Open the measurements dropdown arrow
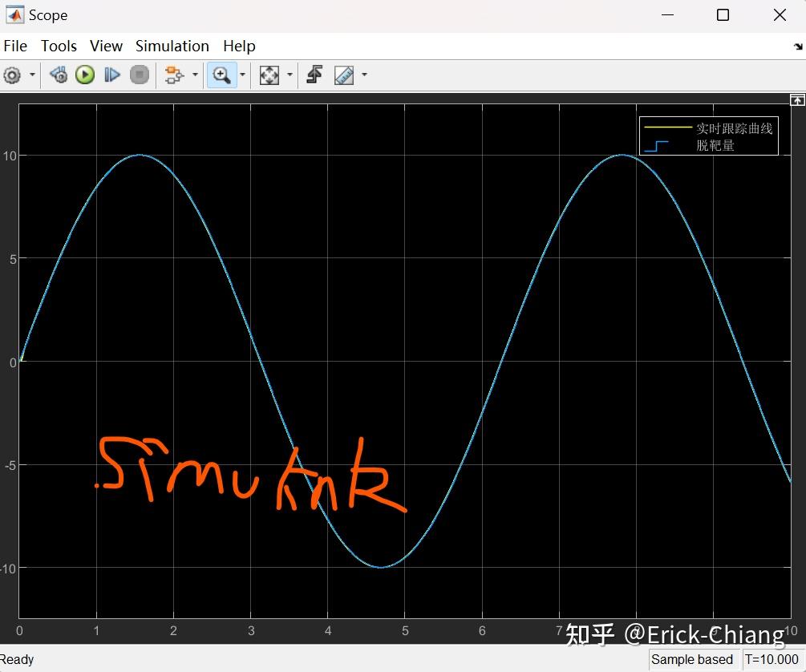 (363, 75)
